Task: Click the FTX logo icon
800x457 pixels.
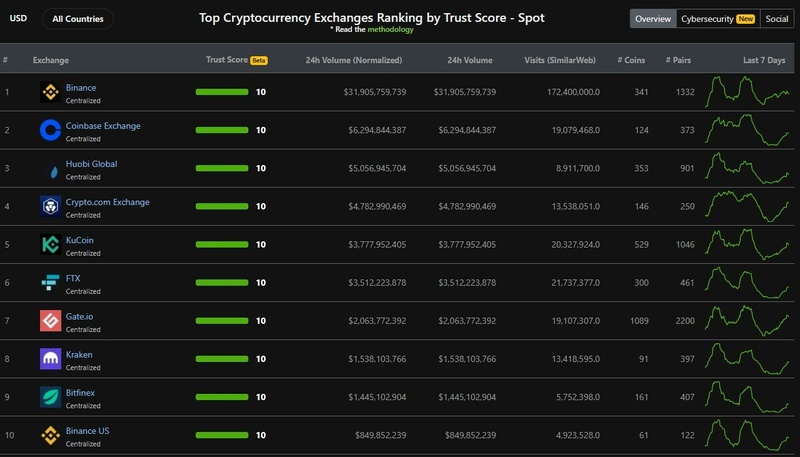Action: [50, 283]
